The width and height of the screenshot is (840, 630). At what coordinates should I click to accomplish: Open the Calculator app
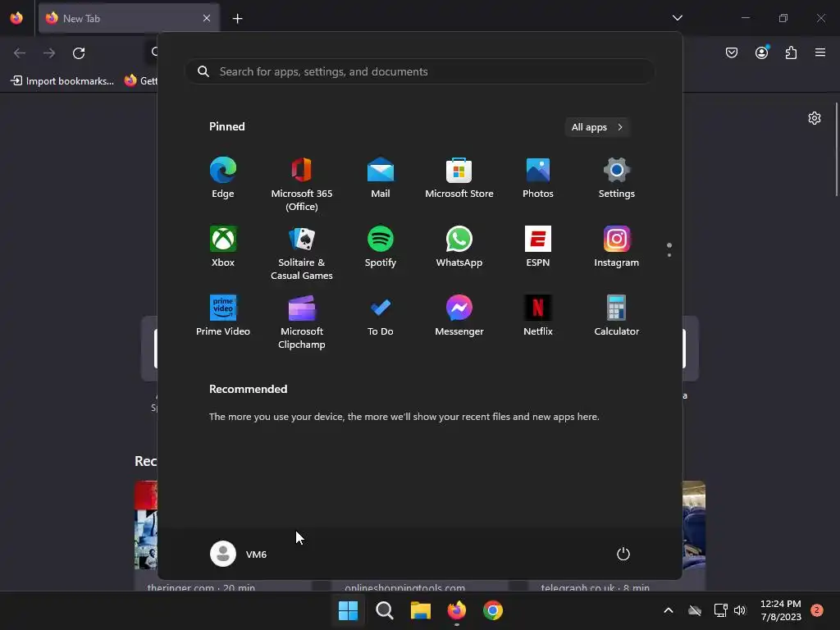[x=617, y=316]
